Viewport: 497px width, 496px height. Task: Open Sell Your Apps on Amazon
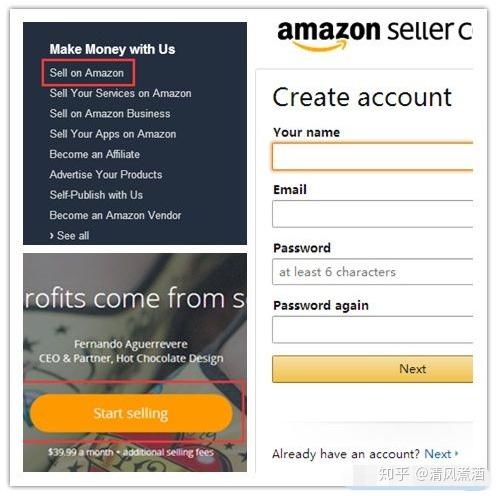pos(113,134)
